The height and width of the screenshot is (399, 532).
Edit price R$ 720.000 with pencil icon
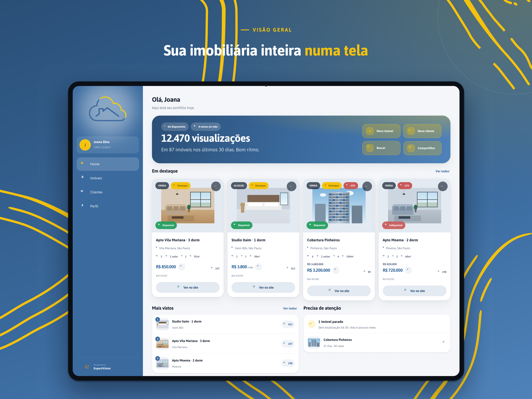tap(408, 270)
